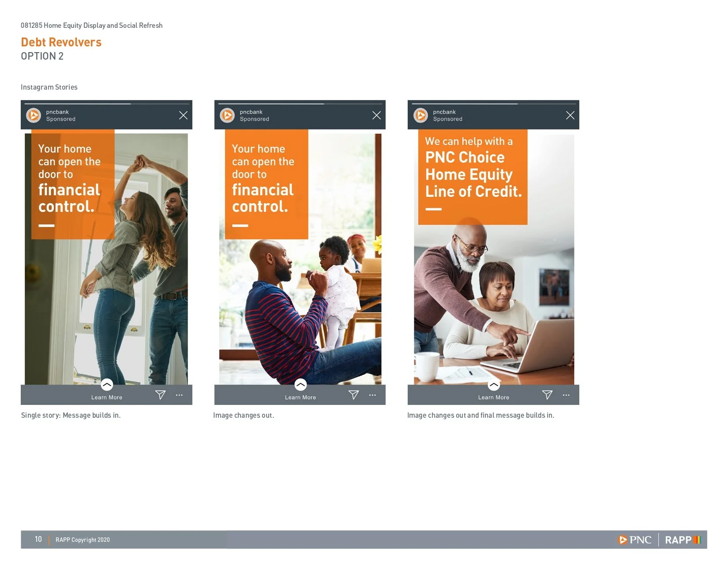
Task: Close the third story about Home Equity Line
Action: (x=570, y=115)
